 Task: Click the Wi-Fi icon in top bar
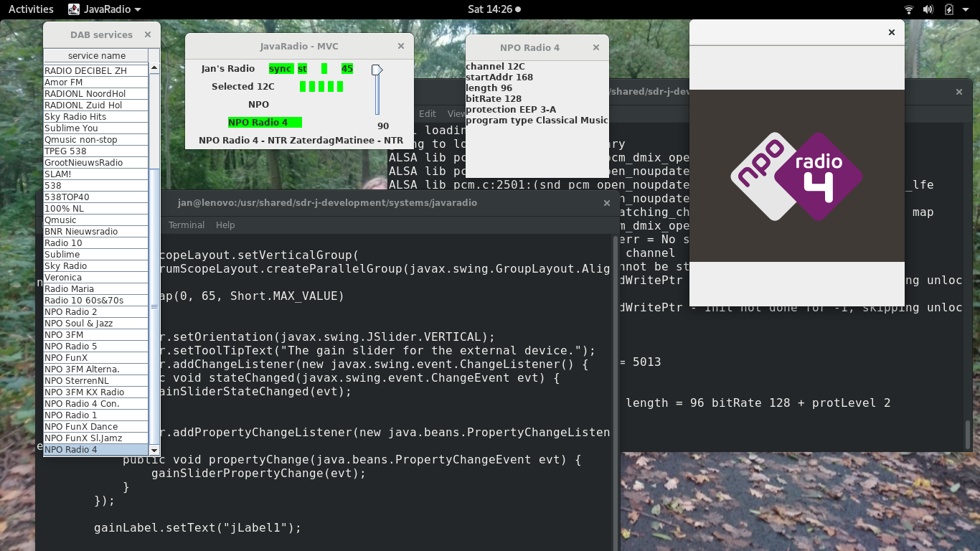tap(909, 9)
